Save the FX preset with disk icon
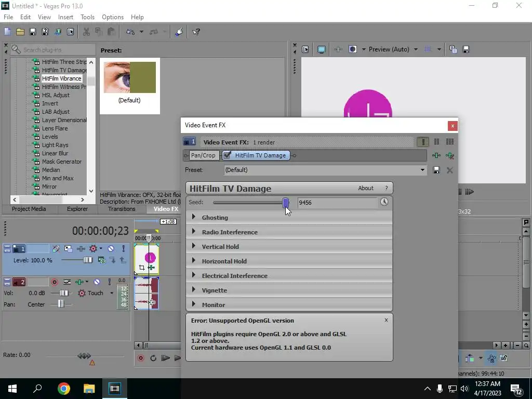Viewport: 532px width, 399px height. click(436, 170)
